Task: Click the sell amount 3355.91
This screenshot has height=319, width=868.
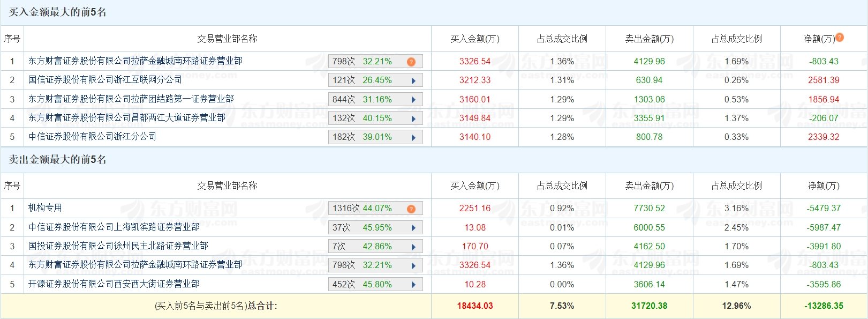Action: pos(650,118)
